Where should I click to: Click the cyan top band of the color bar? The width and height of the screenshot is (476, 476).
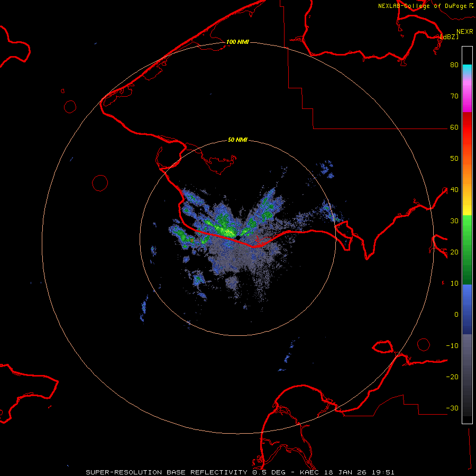pos(467,69)
